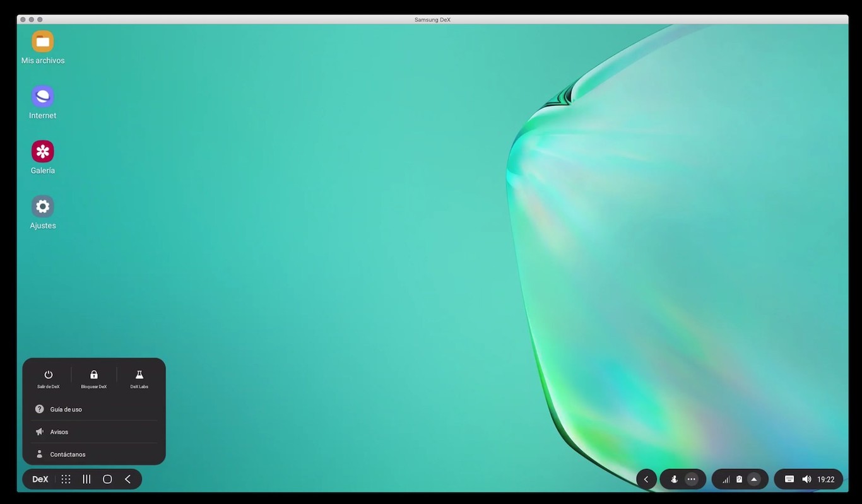This screenshot has width=862, height=504.
Task: Open more options with the ellipsis button
Action: point(692,479)
